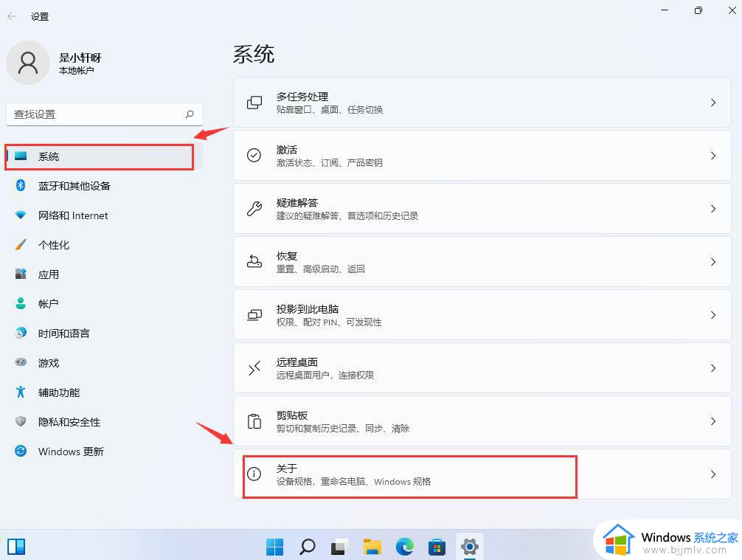Open the 剪贴板 settings title
The image size is (742, 560).
[292, 415]
